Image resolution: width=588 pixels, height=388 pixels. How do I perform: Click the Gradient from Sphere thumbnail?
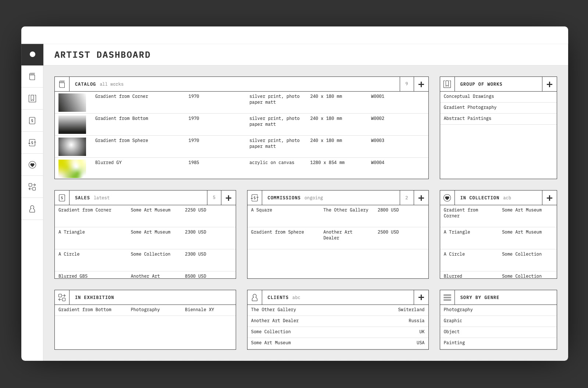[x=72, y=146]
